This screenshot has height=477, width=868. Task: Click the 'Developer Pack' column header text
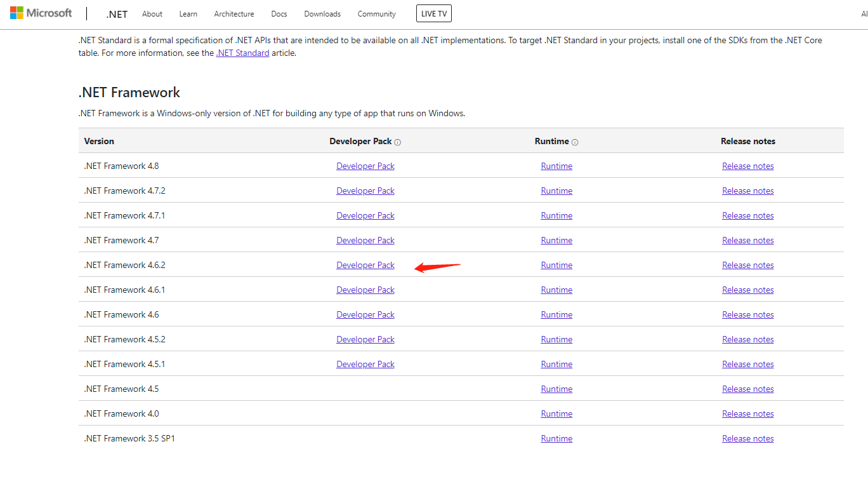[x=360, y=141]
